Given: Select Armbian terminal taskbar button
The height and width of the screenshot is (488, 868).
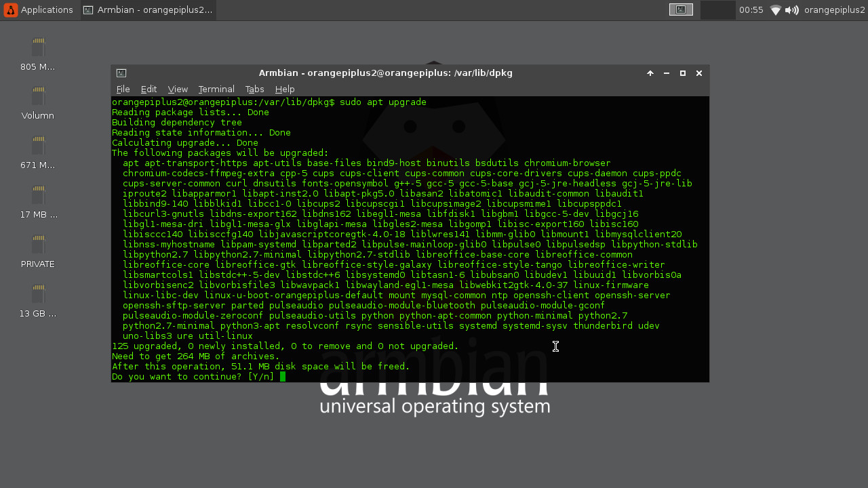Looking at the screenshot, I should point(148,9).
